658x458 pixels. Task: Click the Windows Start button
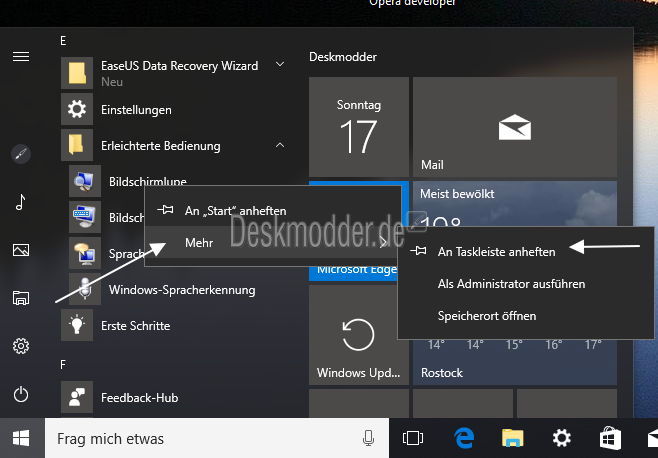(x=21, y=438)
